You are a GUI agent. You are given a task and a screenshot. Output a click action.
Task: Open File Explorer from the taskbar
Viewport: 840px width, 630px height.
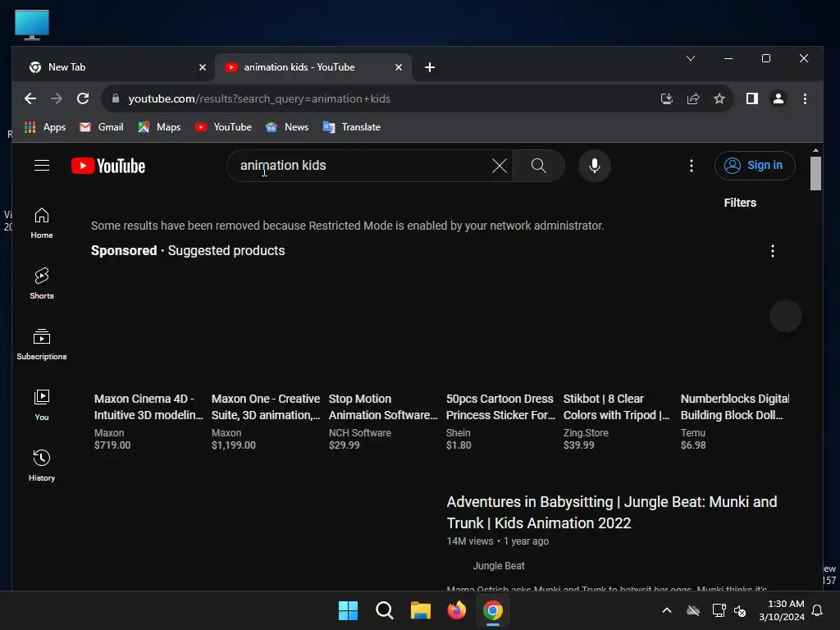tap(421, 610)
